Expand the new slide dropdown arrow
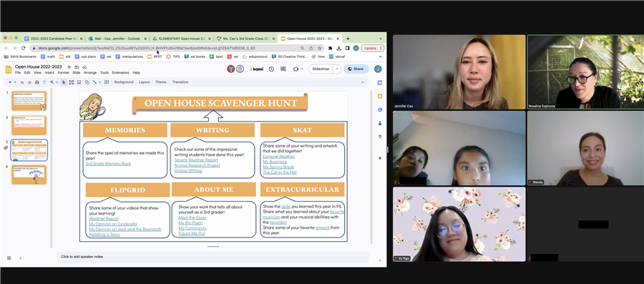The height and width of the screenshot is (284, 644). coord(15,82)
